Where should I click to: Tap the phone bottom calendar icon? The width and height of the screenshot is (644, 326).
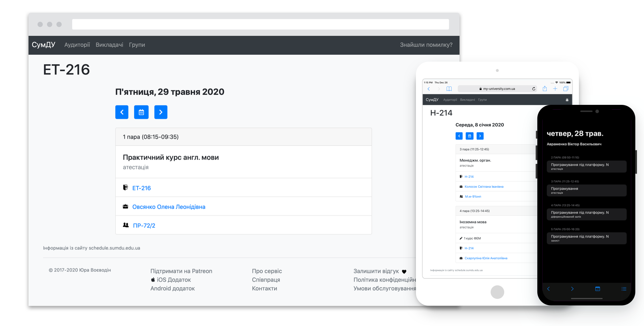[x=597, y=289]
